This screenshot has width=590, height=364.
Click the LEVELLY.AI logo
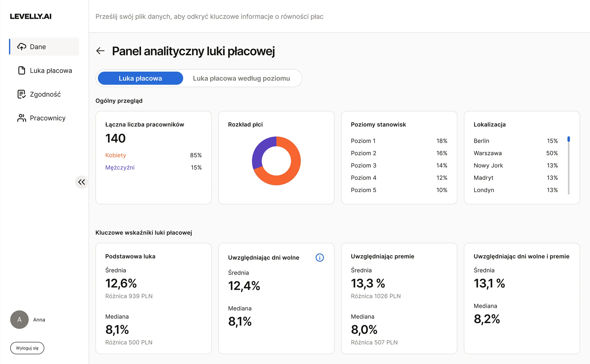coord(31,16)
